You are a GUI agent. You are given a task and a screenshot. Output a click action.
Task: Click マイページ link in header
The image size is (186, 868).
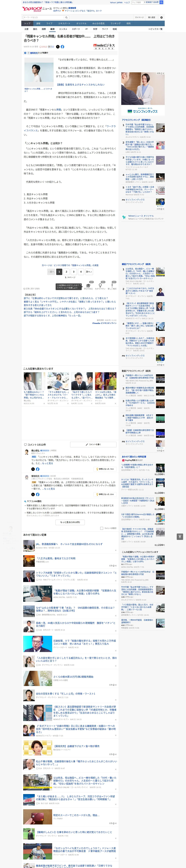[x=139, y=17]
